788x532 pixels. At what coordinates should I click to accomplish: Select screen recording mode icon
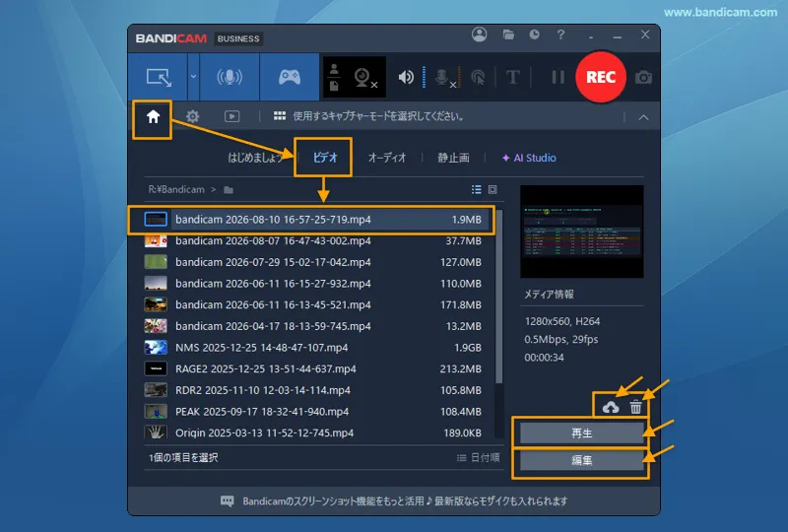[x=159, y=78]
